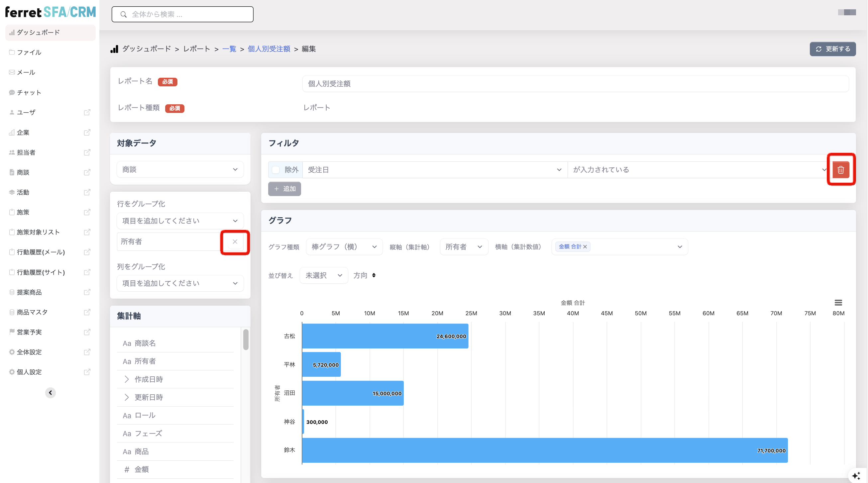Open the 行をグループ化 item dropdown
This screenshot has width=868, height=483.
pyautogui.click(x=180, y=221)
